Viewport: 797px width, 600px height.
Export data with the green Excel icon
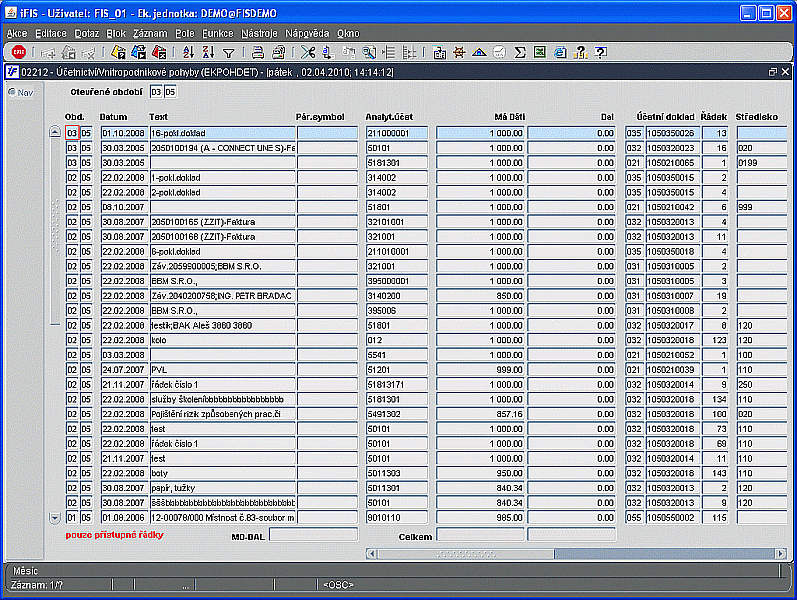(540, 52)
